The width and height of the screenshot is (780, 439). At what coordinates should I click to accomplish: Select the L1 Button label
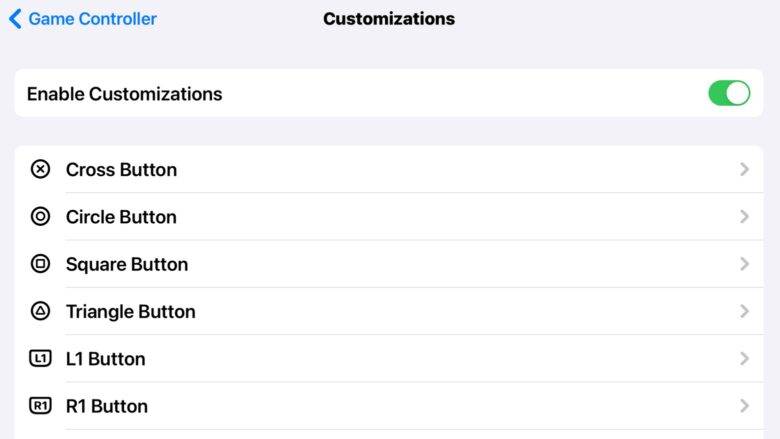105,359
